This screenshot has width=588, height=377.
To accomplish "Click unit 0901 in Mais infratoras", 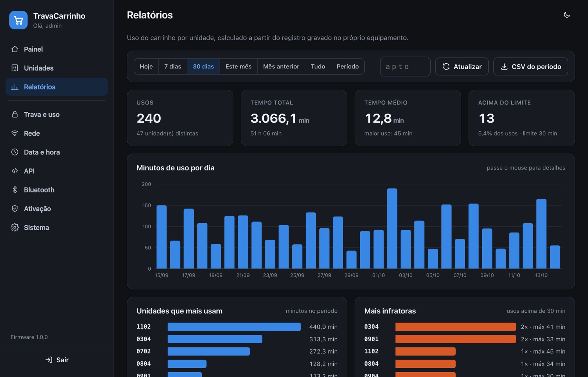I will pos(371,339).
